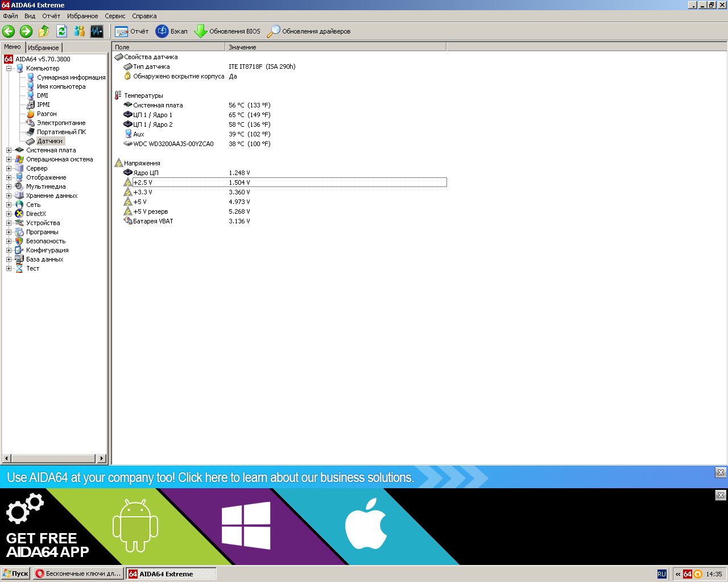Select Безопасность tree item
The image size is (728, 582).
[45, 241]
